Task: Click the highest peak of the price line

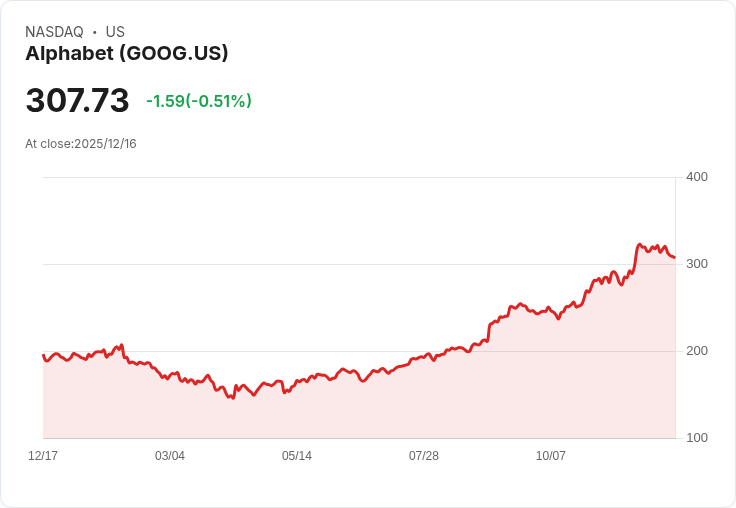Action: coord(639,244)
